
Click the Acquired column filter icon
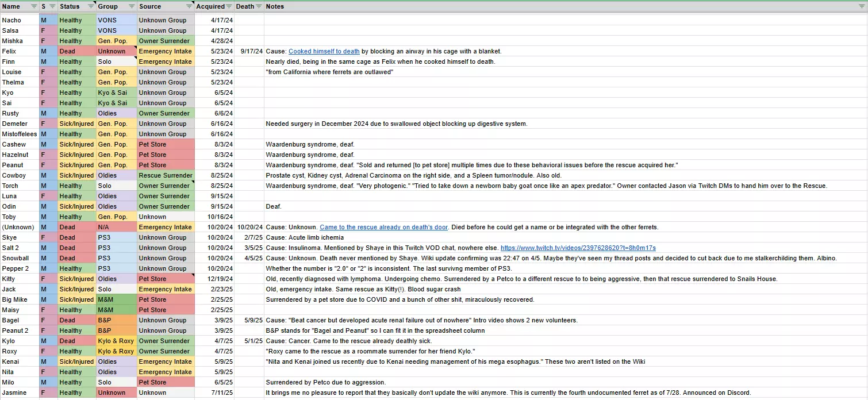(x=229, y=6)
